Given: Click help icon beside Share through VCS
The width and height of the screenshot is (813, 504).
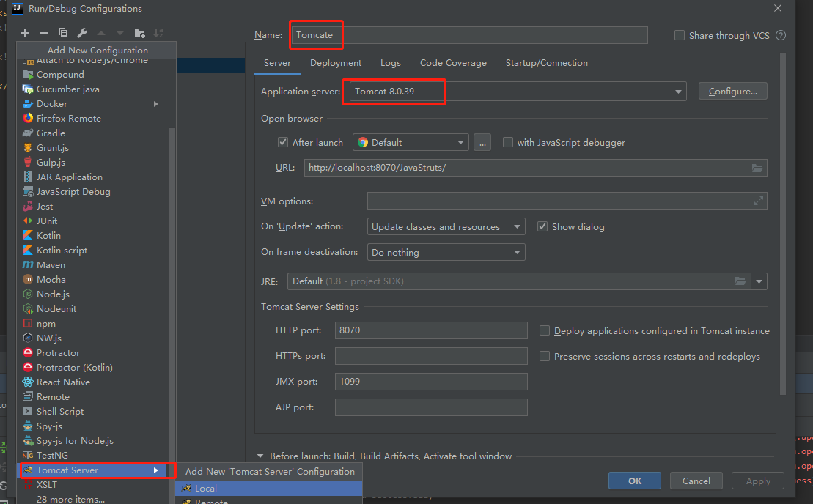Looking at the screenshot, I should pos(780,35).
